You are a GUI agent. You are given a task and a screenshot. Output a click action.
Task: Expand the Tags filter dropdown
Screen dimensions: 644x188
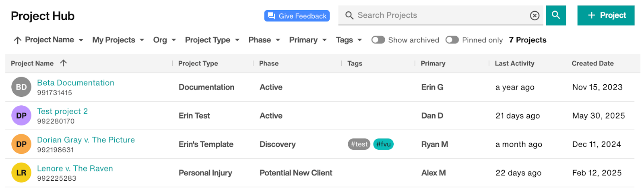[349, 40]
